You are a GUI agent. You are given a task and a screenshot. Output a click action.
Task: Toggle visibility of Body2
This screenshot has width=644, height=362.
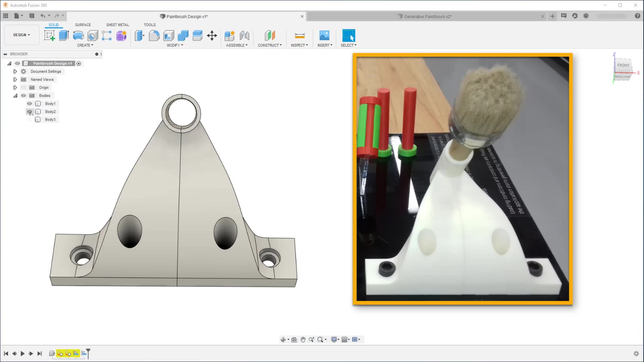coord(30,112)
